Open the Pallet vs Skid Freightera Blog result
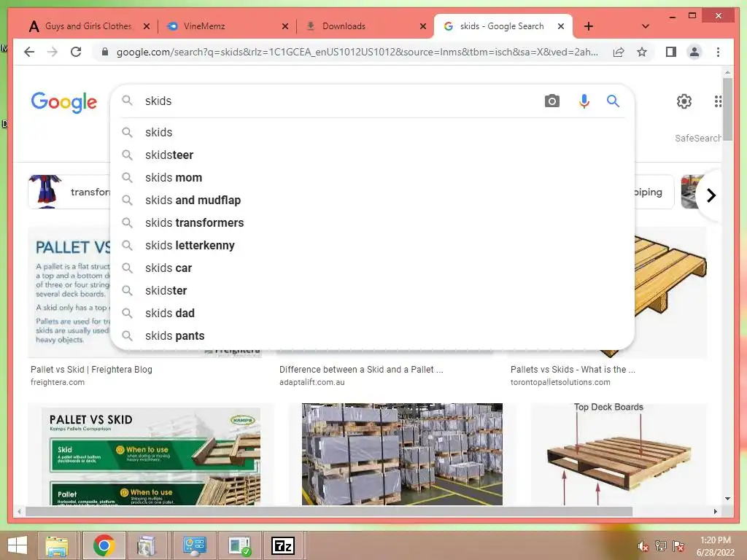Image resolution: width=747 pixels, height=560 pixels. 91,370
